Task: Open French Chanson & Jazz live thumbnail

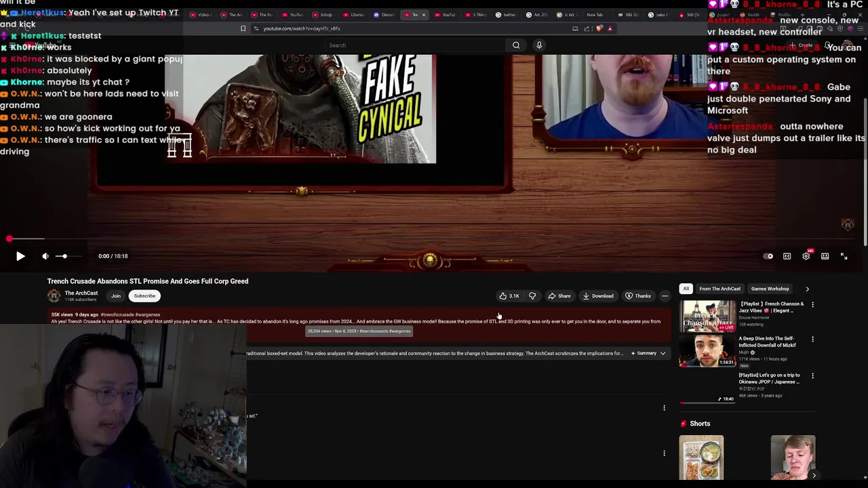Action: pyautogui.click(x=707, y=317)
